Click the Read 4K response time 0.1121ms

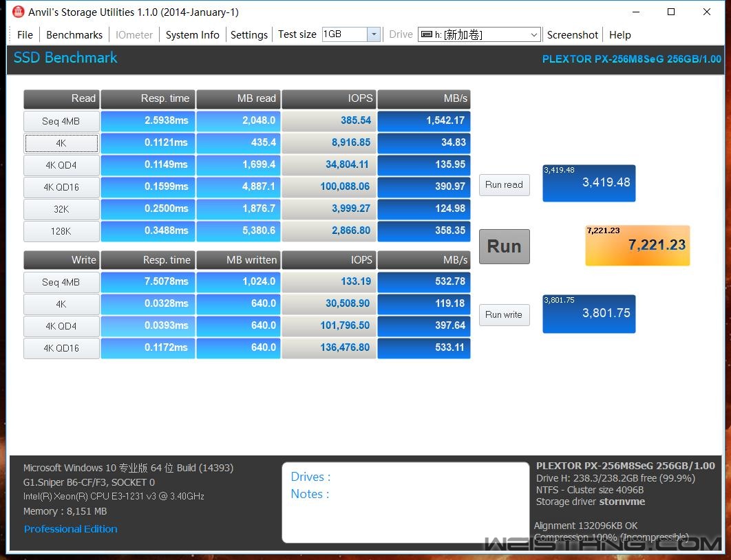click(x=148, y=142)
